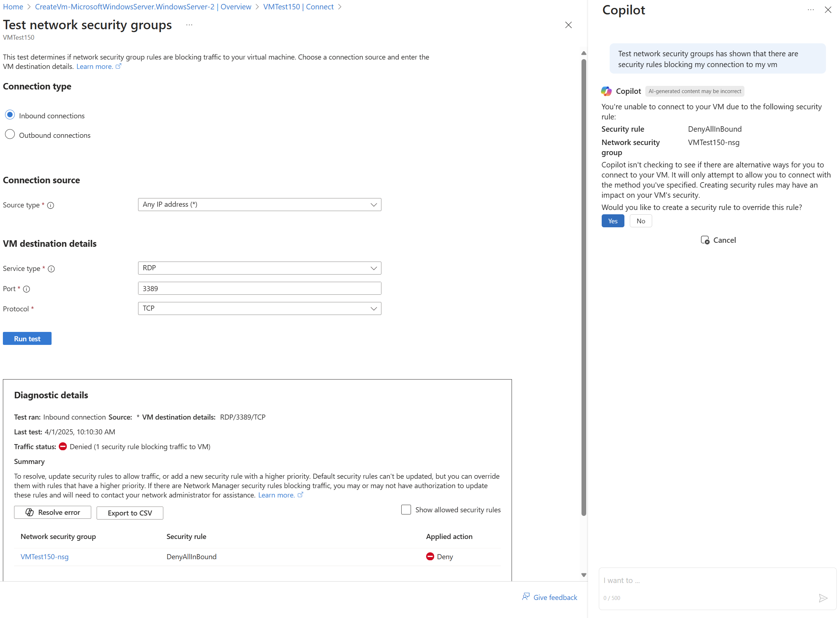Open the VMTest150-nsg link
The image size is (840, 618).
click(x=44, y=557)
